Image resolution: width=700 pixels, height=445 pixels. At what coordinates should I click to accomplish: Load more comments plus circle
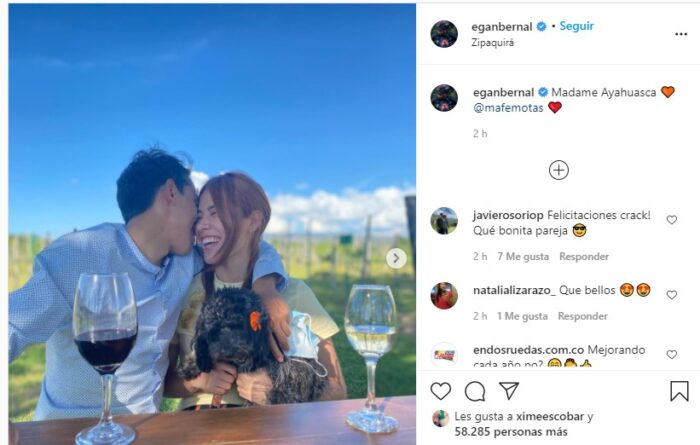point(558,170)
